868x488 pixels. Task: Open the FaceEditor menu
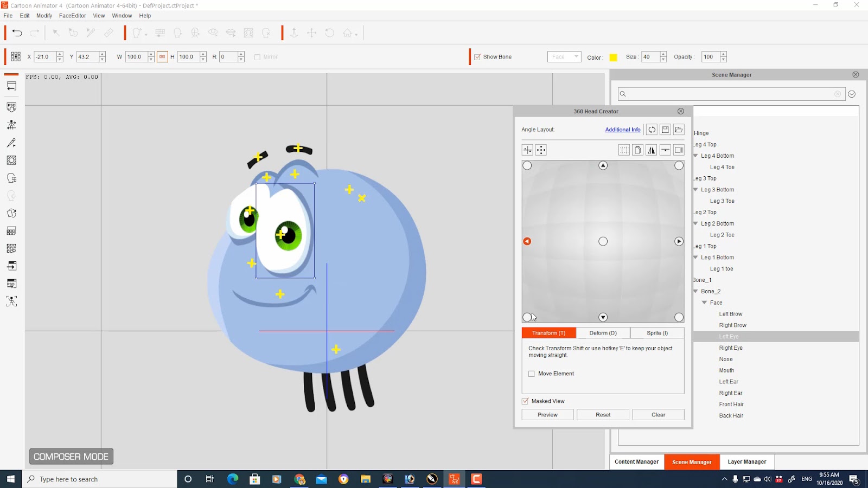[x=72, y=16]
